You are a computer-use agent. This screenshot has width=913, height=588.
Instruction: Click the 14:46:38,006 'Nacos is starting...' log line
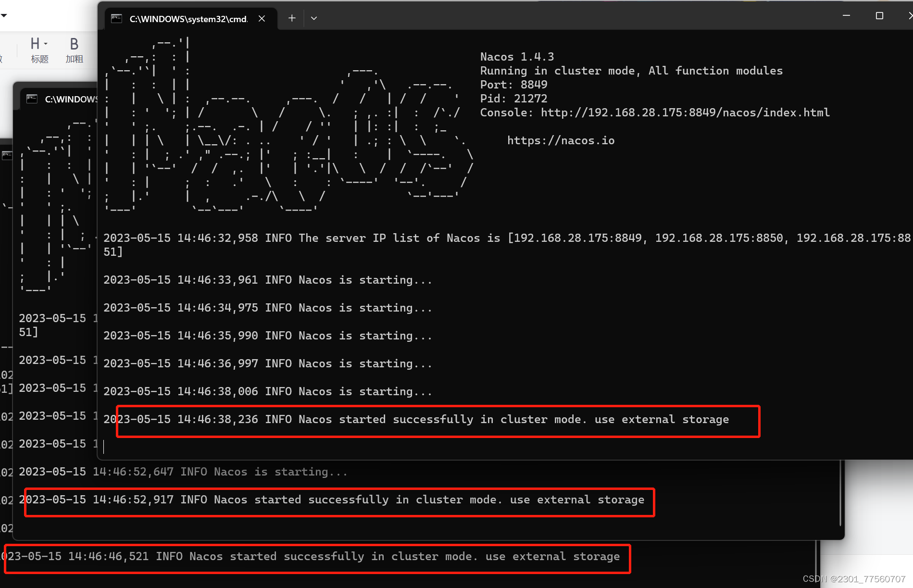267,391
